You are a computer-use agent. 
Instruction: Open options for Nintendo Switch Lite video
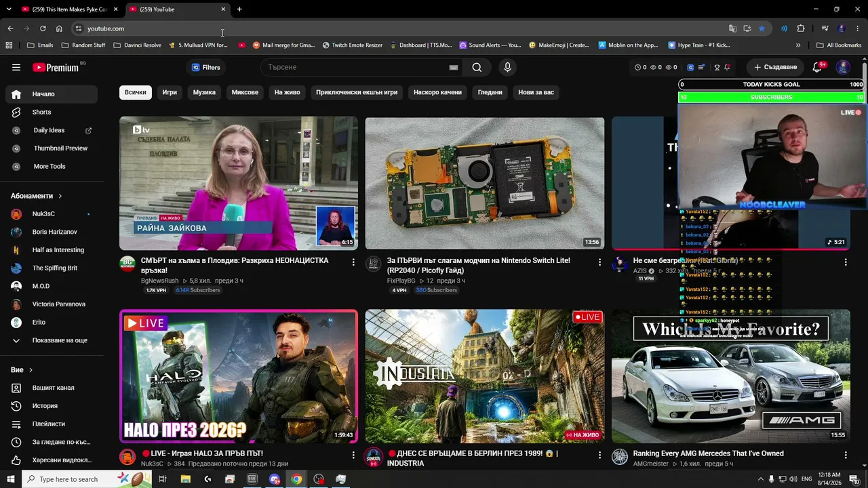[599, 262]
